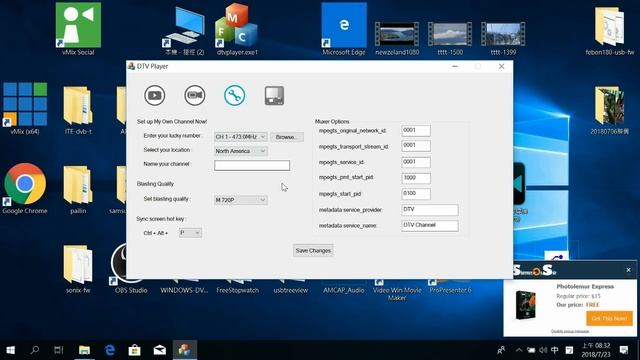Edit the mpegts_pmt_start_pid field

pos(416,178)
